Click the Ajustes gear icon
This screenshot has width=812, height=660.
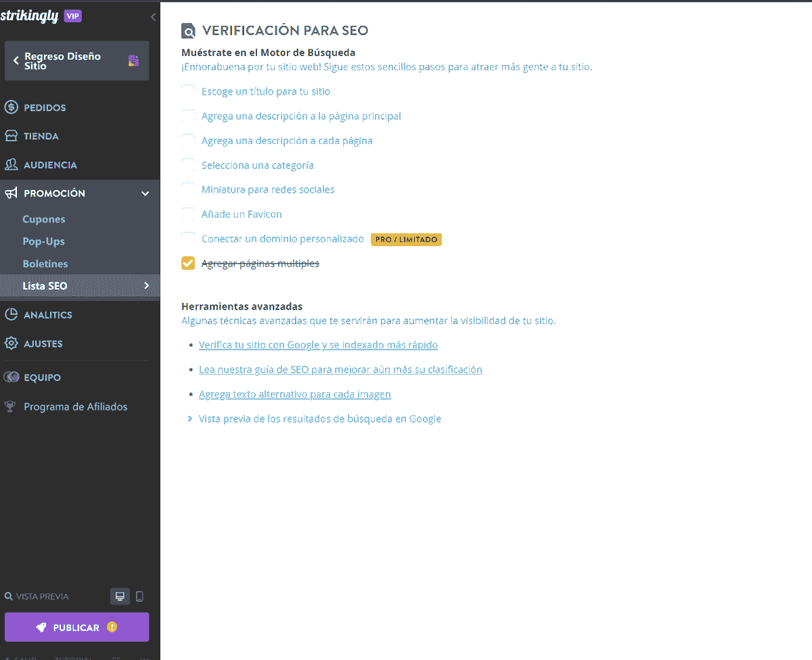coord(11,344)
